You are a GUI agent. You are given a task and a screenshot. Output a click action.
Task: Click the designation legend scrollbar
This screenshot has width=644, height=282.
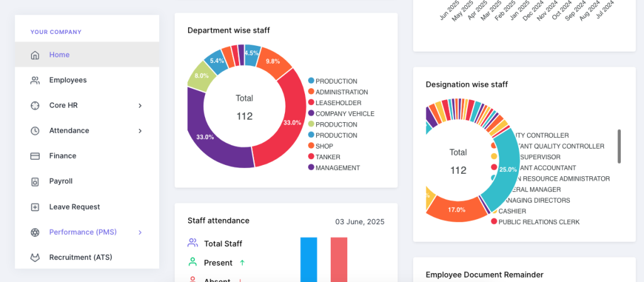[619, 146]
